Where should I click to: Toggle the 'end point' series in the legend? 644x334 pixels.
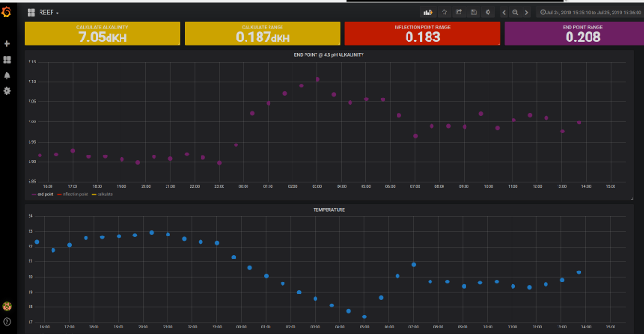pos(46,194)
